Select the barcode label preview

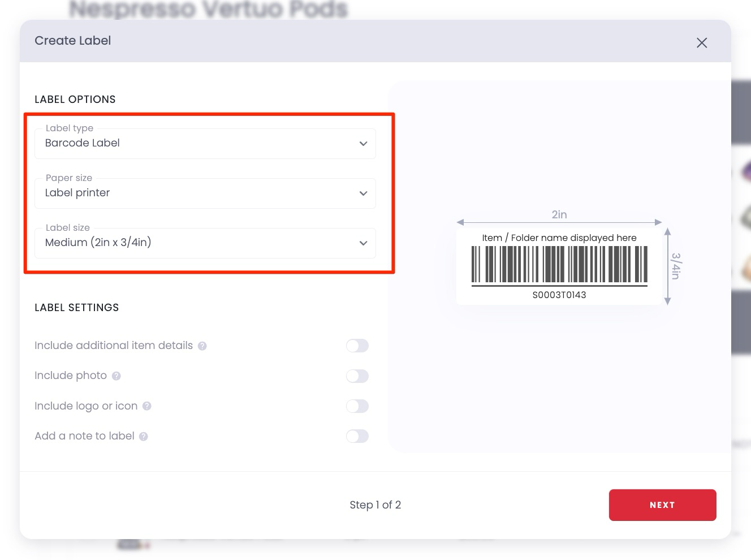pyautogui.click(x=559, y=265)
